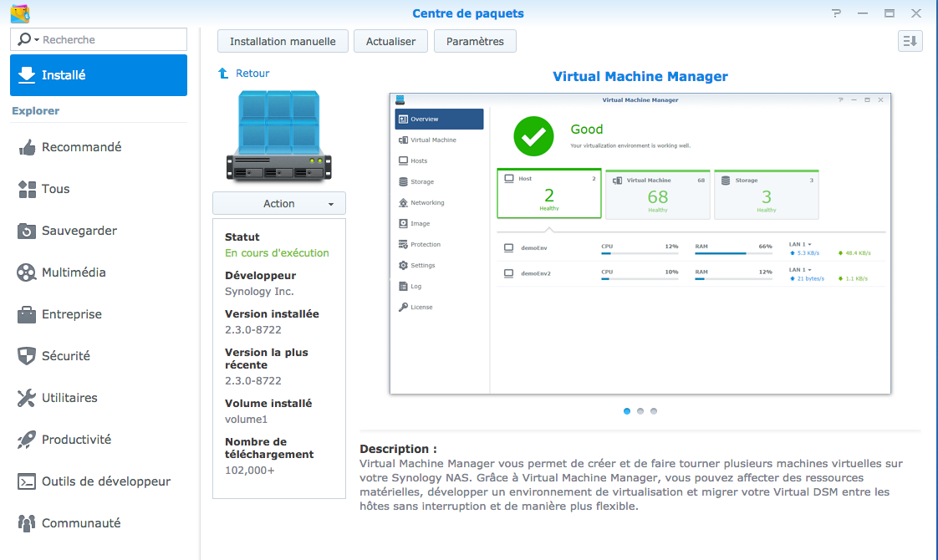
Task: Click the Sécurité shield icon
Action: pos(27,356)
